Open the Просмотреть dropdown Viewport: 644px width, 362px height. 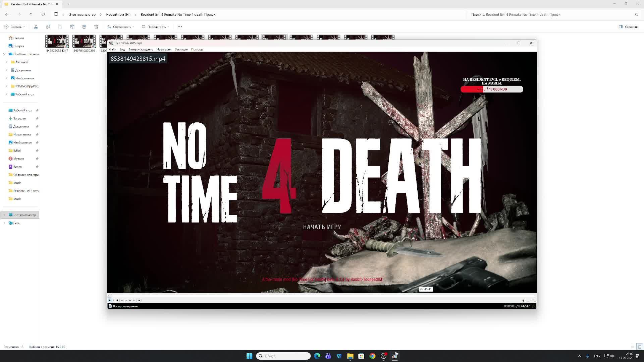(x=156, y=27)
